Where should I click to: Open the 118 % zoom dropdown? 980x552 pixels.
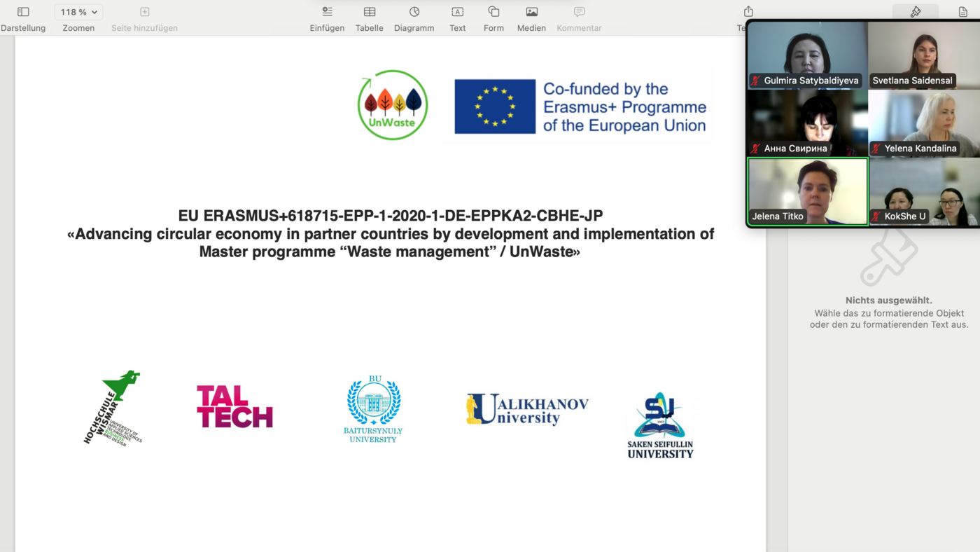coord(78,12)
